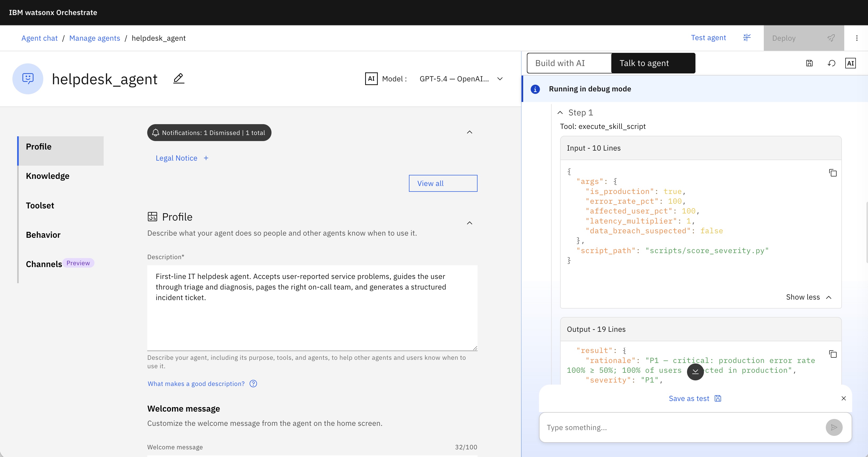Click the send message arrow icon

pyautogui.click(x=834, y=427)
